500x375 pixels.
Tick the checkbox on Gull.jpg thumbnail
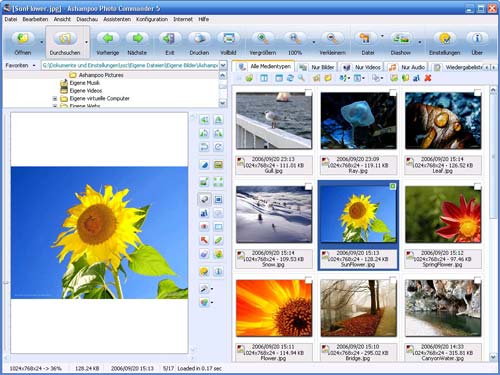pyautogui.click(x=308, y=93)
